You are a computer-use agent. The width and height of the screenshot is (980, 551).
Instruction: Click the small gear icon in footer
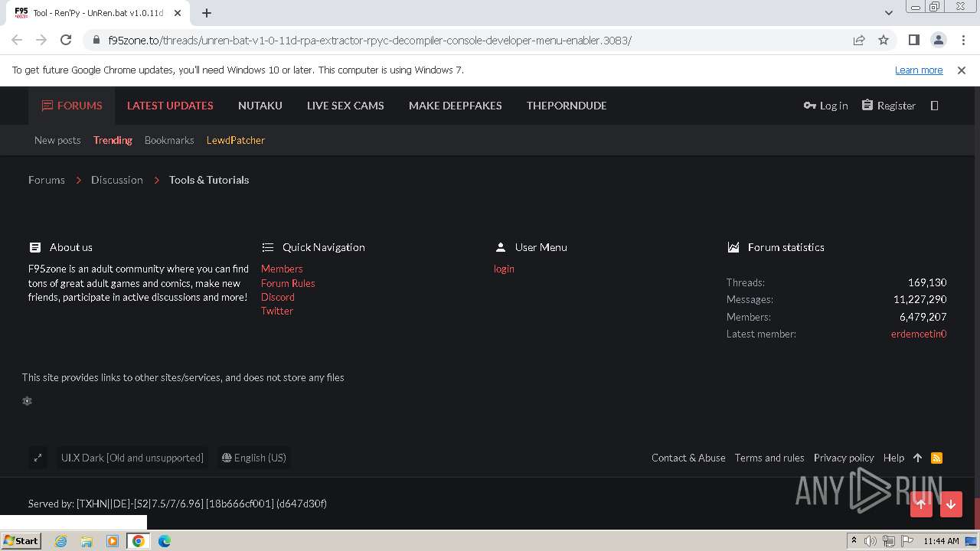pyautogui.click(x=27, y=401)
